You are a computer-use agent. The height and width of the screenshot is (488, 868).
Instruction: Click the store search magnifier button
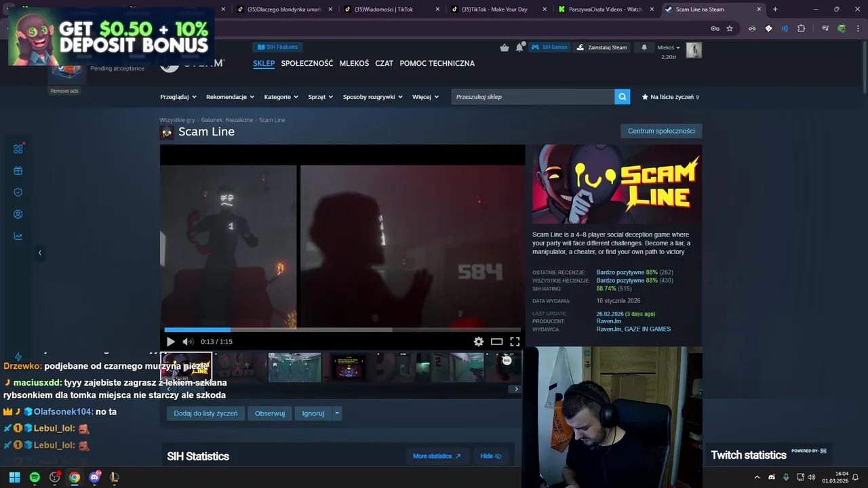[623, 97]
